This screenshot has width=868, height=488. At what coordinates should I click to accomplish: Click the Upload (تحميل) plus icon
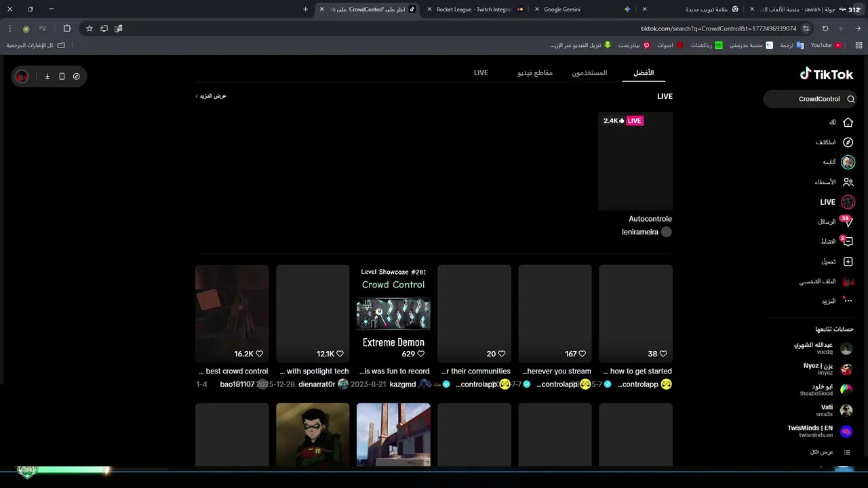[848, 262]
